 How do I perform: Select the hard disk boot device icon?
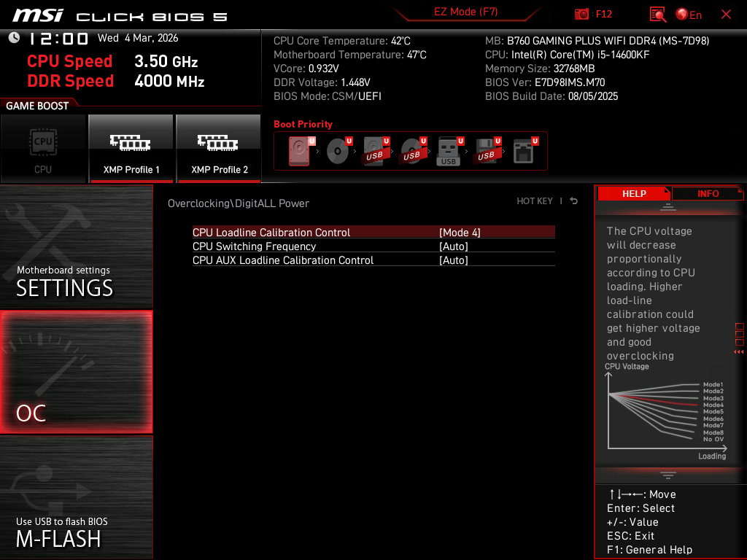tap(301, 151)
